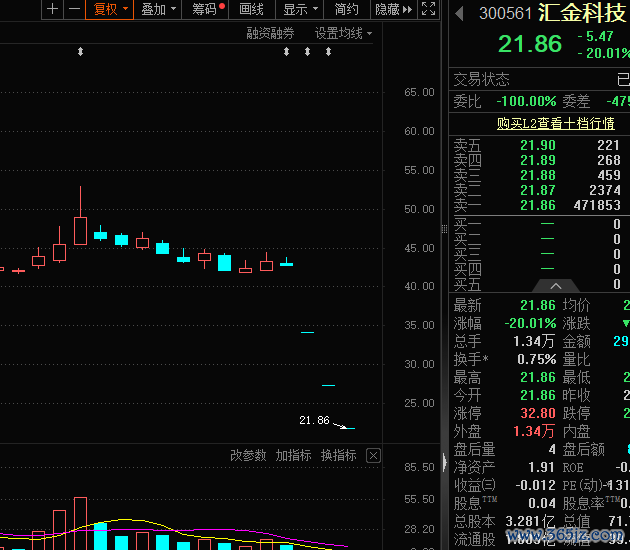Click the 融资融券 label
The width and height of the screenshot is (630, 550).
click(270, 33)
